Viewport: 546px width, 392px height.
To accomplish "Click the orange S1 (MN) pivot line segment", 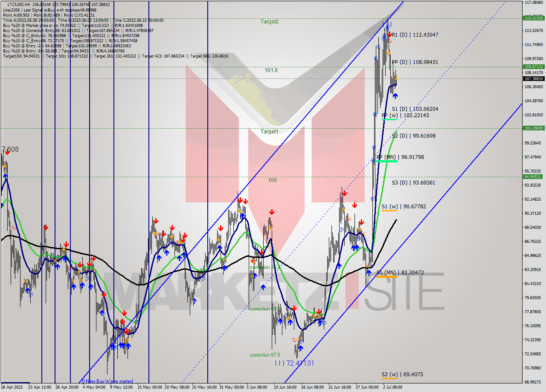I will click(387, 277).
